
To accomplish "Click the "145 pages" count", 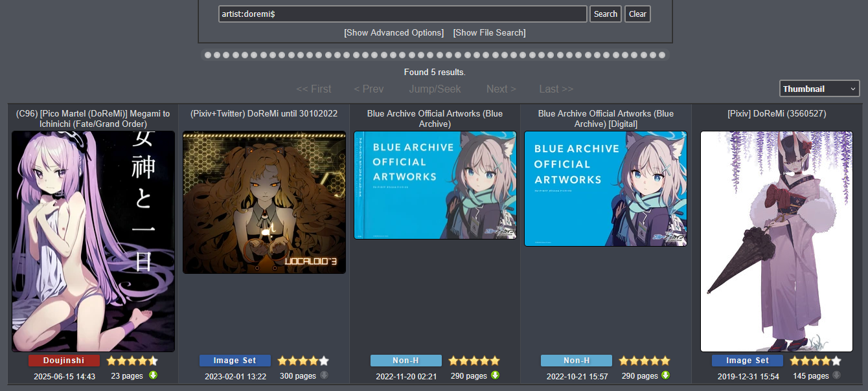I will pyautogui.click(x=811, y=375).
